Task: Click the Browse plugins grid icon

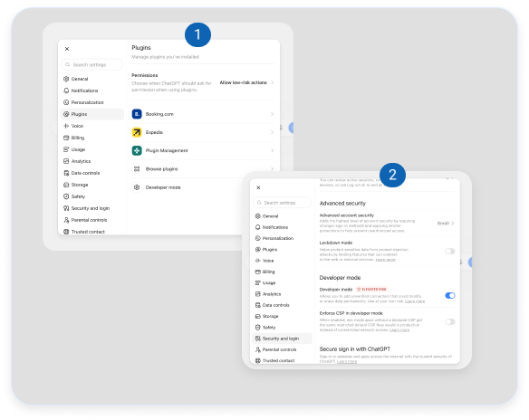Action: click(137, 169)
